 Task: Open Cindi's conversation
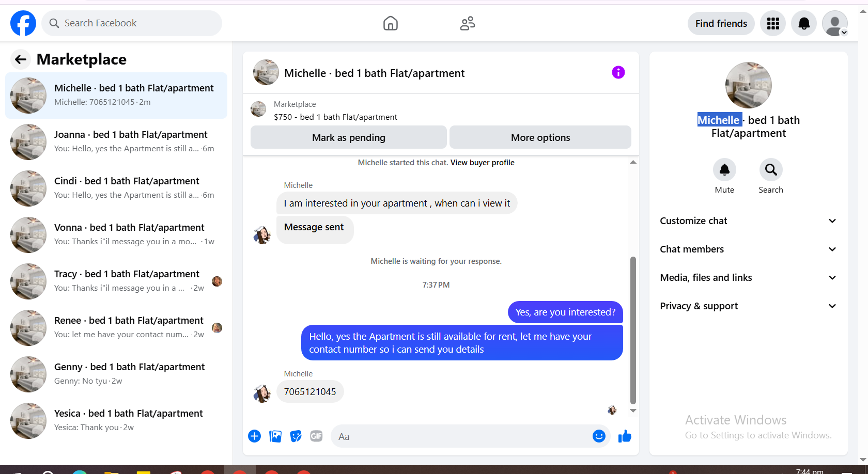[x=116, y=188]
